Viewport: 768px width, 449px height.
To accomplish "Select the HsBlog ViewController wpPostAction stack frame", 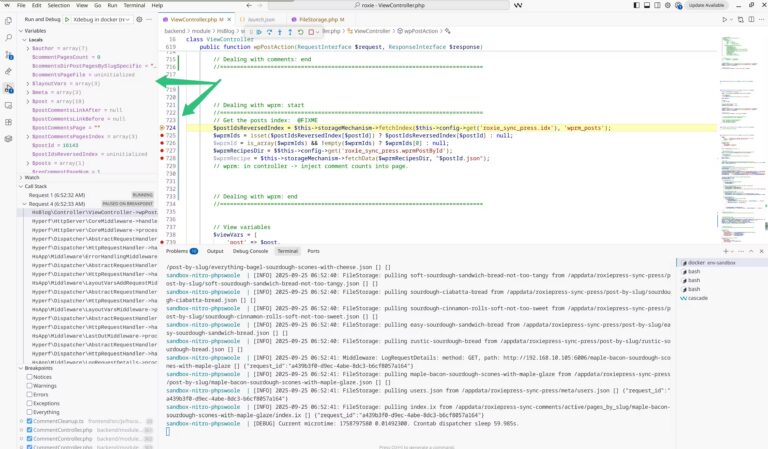I will pyautogui.click(x=87, y=213).
